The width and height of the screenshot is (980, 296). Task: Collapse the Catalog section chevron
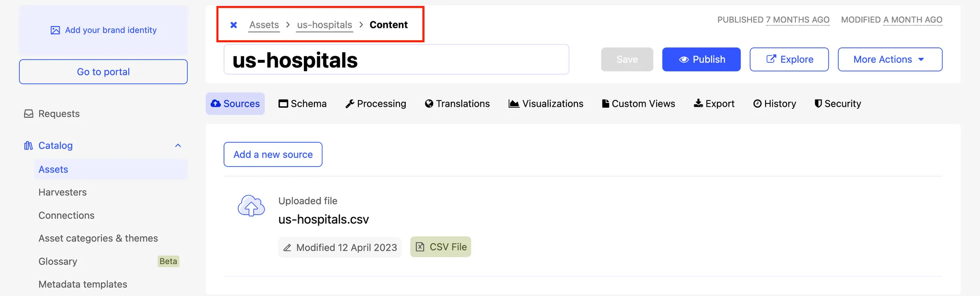178,146
